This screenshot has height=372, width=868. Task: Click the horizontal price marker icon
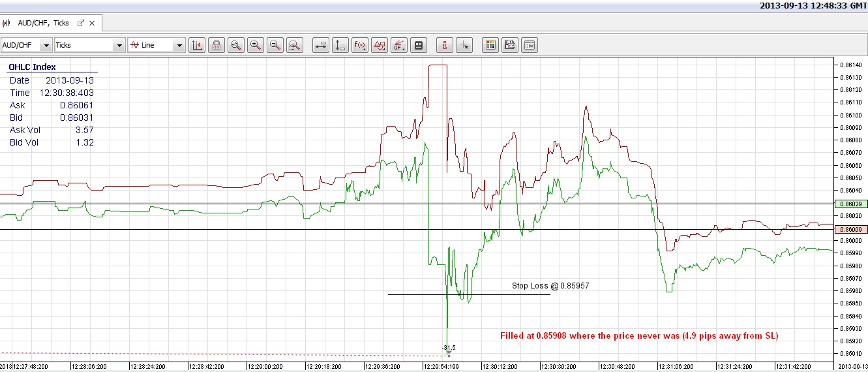coord(321,45)
